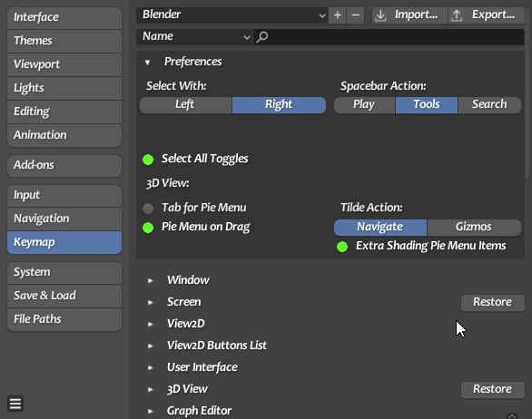Switch to the Themes tab
532x419 pixels.
pyautogui.click(x=64, y=41)
